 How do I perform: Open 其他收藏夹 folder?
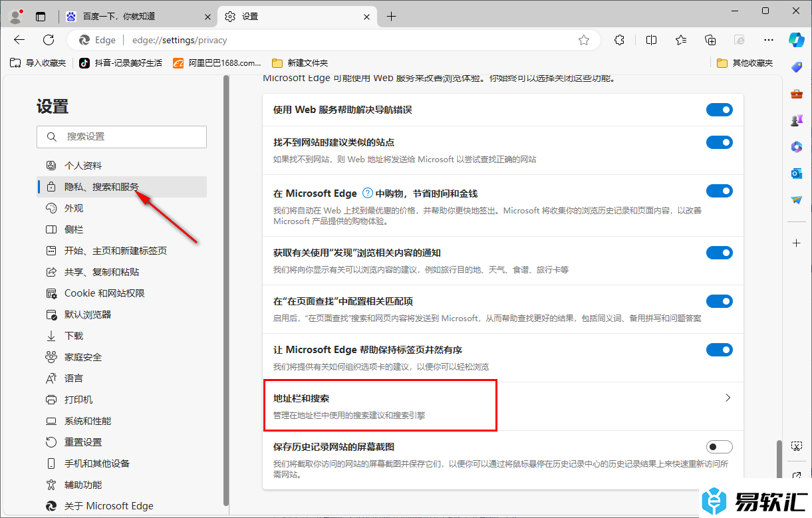pos(745,63)
